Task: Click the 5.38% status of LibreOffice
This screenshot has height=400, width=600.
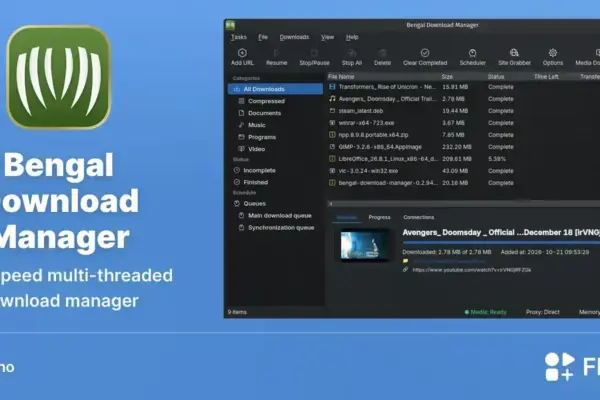Action: (x=497, y=158)
